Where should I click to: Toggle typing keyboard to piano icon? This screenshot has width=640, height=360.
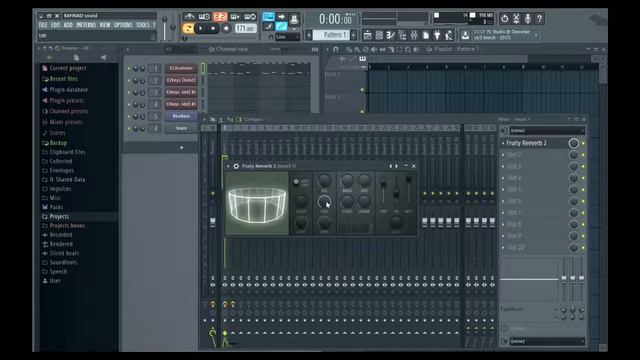[x=268, y=17]
